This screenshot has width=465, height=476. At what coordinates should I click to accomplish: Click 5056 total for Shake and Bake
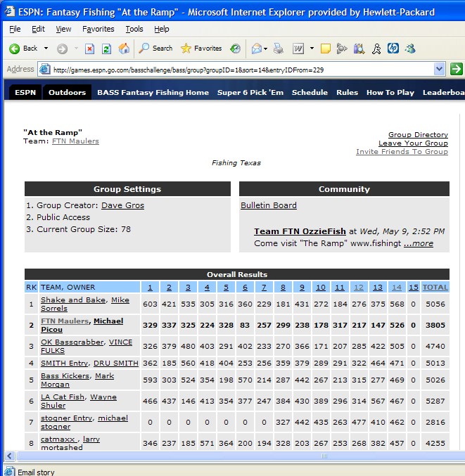[x=435, y=304]
